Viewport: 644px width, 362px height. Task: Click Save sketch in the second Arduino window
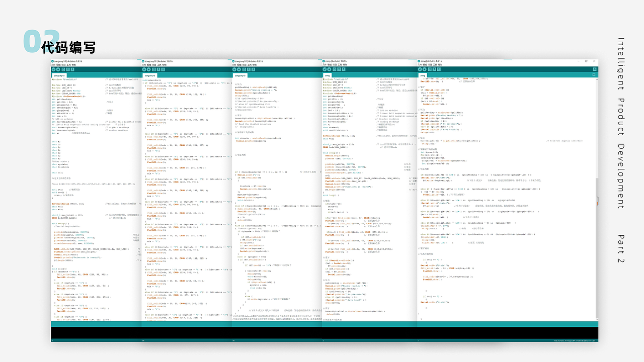pos(163,69)
